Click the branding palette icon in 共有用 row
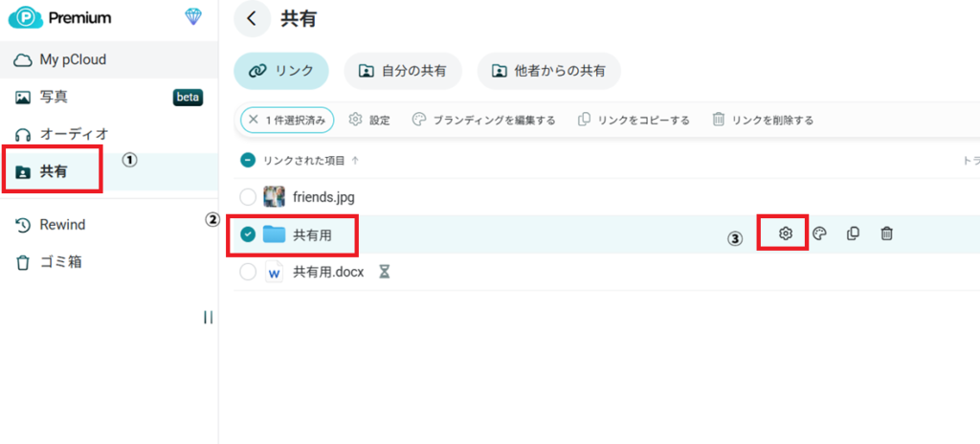The image size is (980, 444). (x=819, y=233)
